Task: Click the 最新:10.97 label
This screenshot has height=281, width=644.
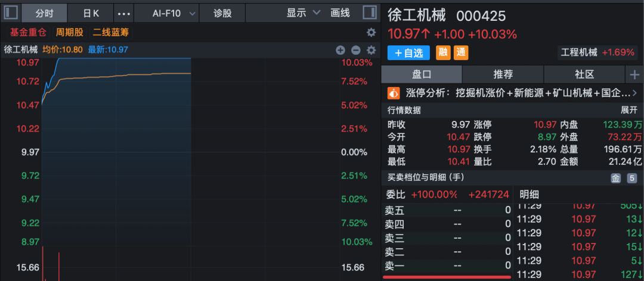Action: 108,50
